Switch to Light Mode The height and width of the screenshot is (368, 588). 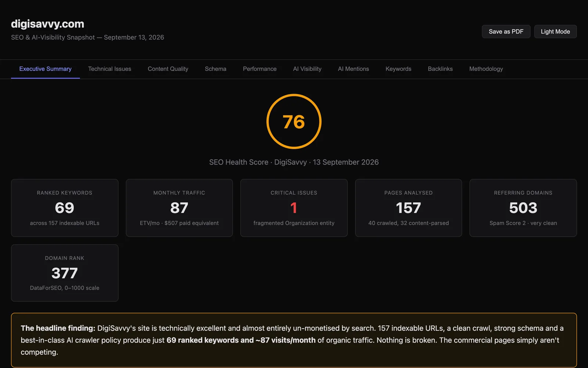tap(555, 32)
